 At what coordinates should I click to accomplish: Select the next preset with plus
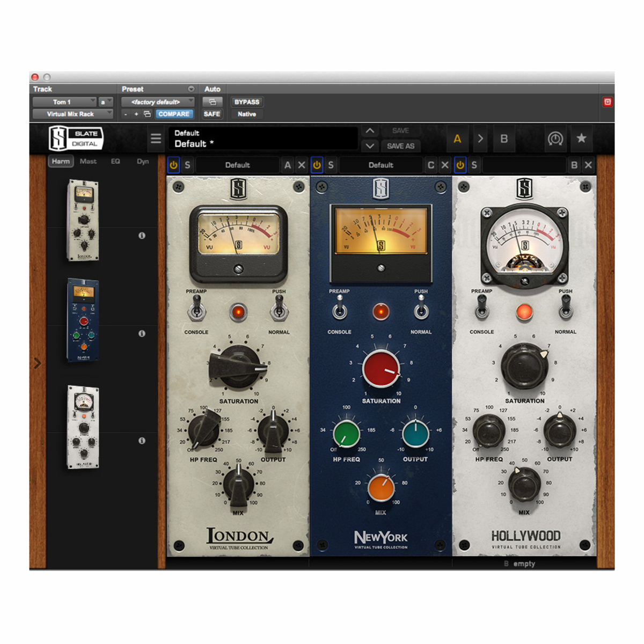coord(136,114)
